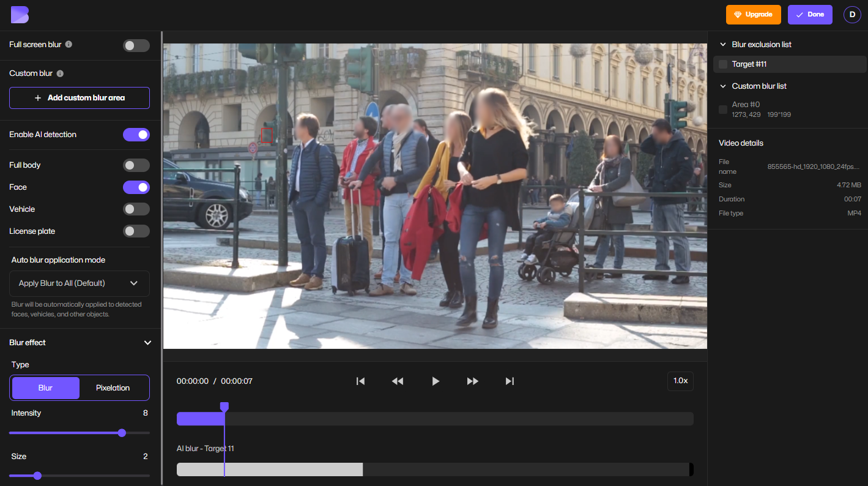Collapse the Blur effect section
The width and height of the screenshot is (868, 486).
(x=147, y=343)
